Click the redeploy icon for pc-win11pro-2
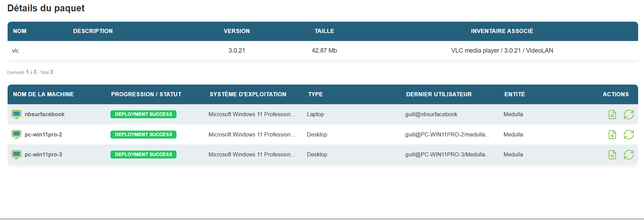 point(629,135)
